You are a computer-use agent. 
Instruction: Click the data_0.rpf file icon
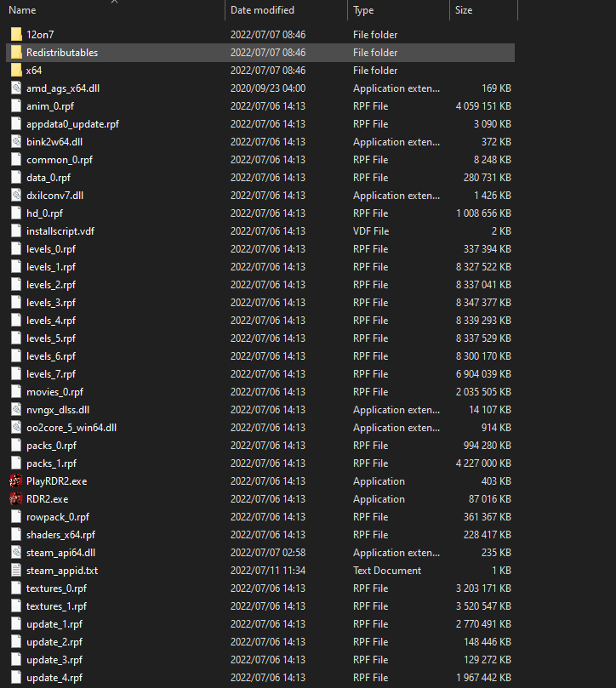tap(16, 177)
